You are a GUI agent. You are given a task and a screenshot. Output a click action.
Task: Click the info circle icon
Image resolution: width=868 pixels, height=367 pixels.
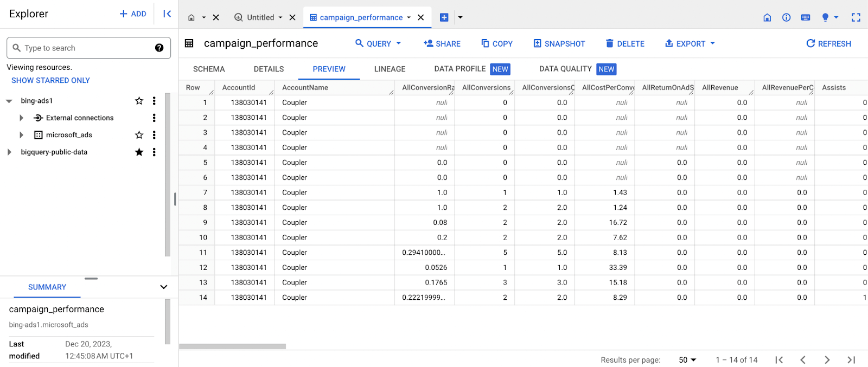tap(786, 17)
